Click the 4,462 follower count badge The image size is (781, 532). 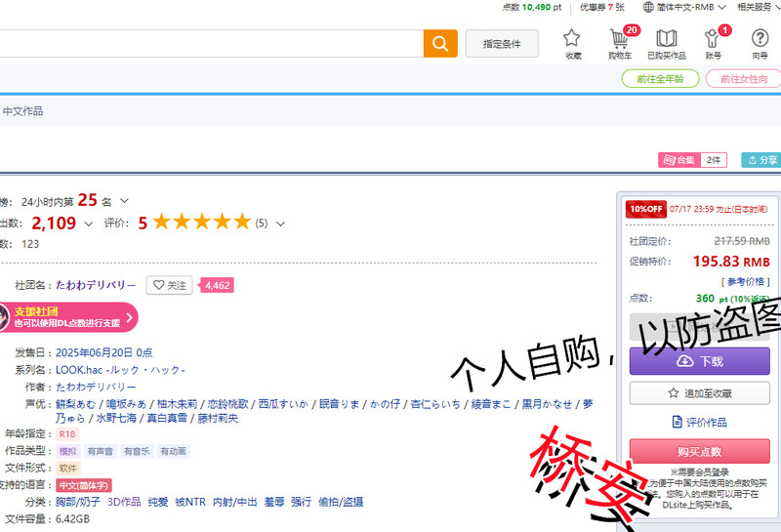point(217,285)
